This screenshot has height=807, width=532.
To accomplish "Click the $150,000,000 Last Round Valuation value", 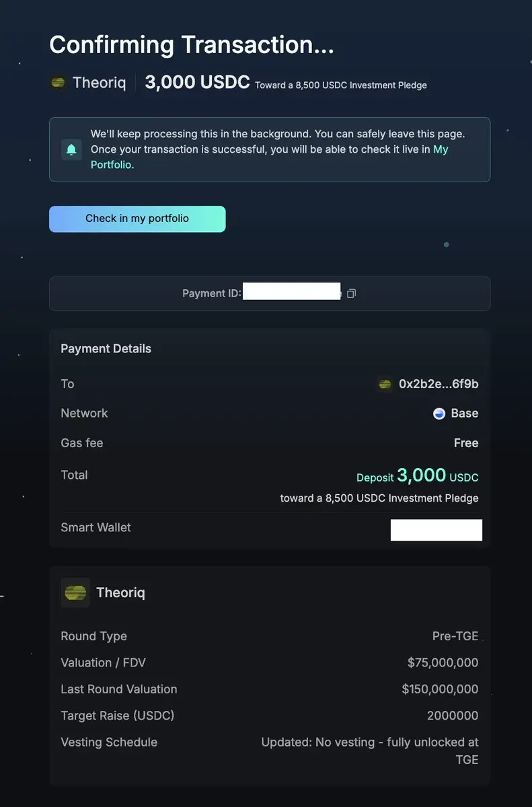I will click(x=441, y=689).
